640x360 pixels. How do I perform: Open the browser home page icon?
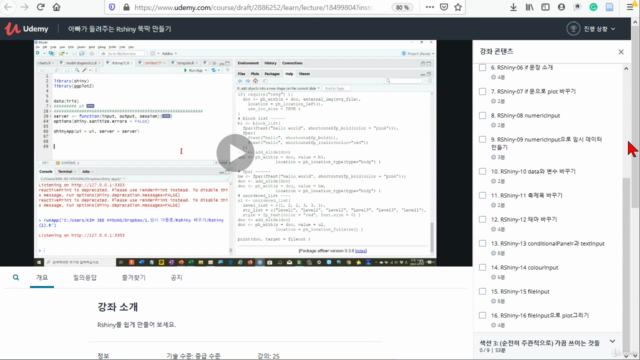pyautogui.click(x=56, y=7)
